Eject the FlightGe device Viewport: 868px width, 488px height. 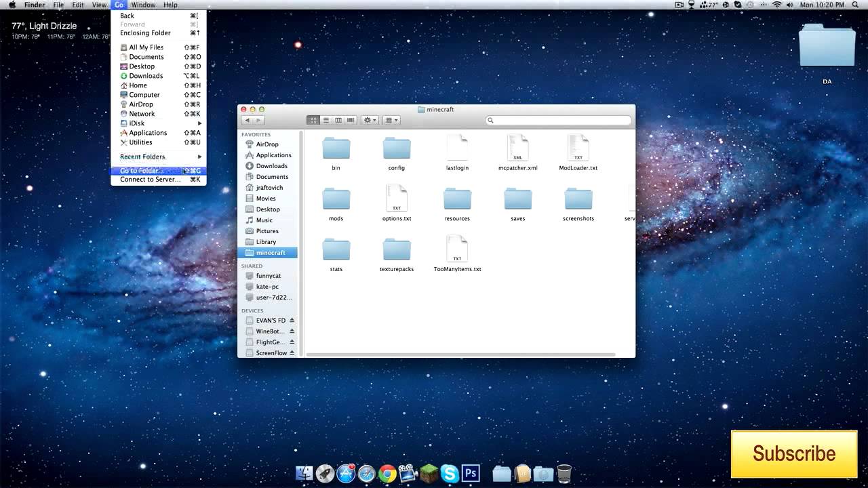292,342
